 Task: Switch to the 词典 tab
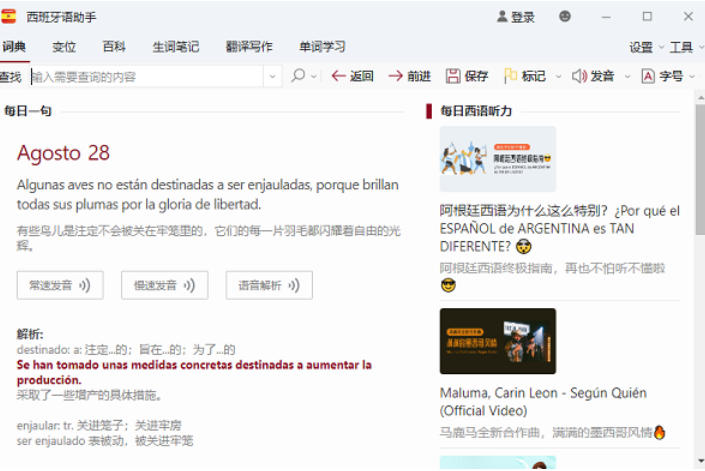pos(14,46)
